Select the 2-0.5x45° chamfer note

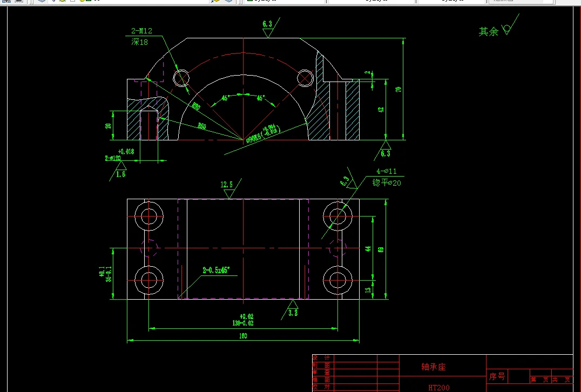pyautogui.click(x=217, y=270)
